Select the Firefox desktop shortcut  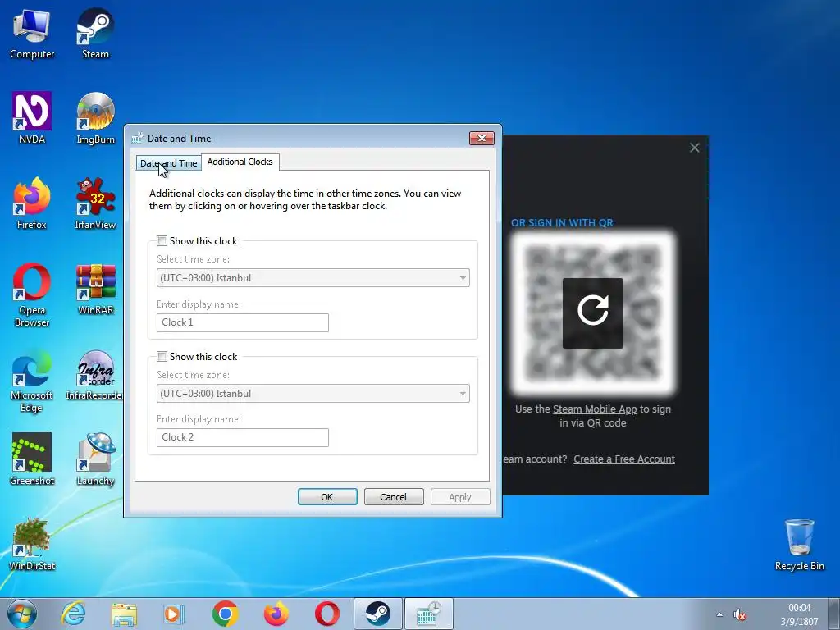(x=32, y=204)
